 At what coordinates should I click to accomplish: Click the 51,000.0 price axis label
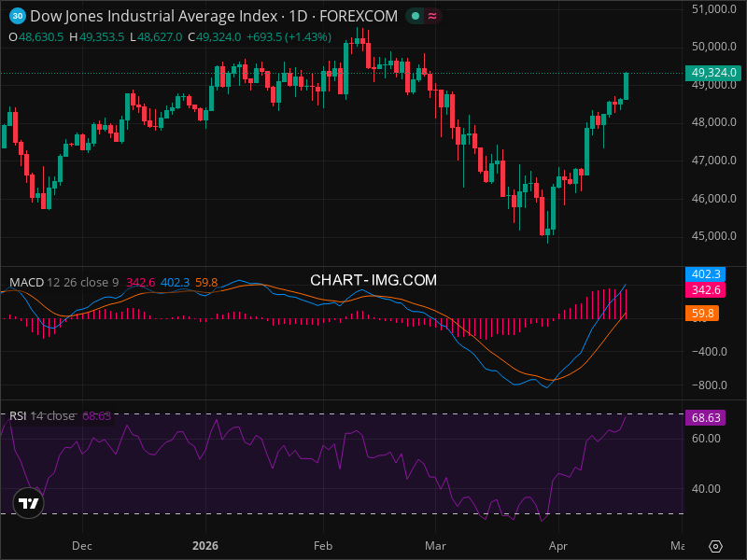pyautogui.click(x=713, y=9)
